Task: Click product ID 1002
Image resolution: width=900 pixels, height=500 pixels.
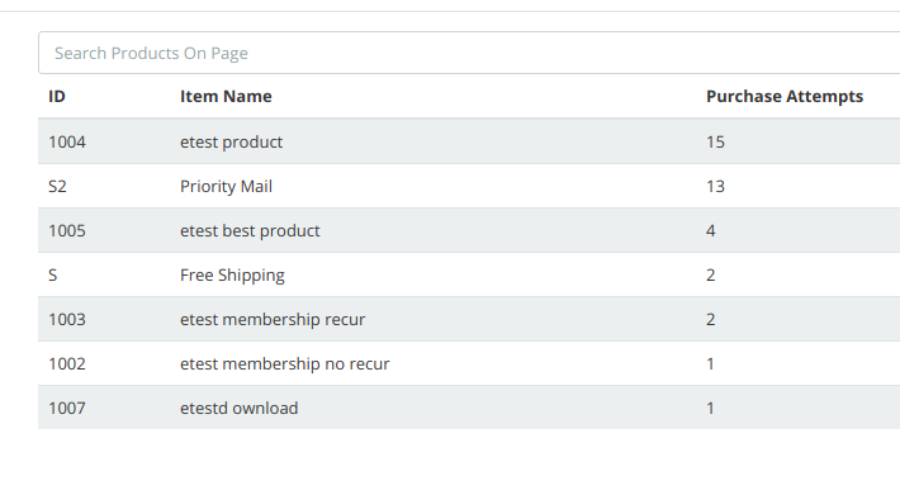Action: pyautogui.click(x=67, y=364)
